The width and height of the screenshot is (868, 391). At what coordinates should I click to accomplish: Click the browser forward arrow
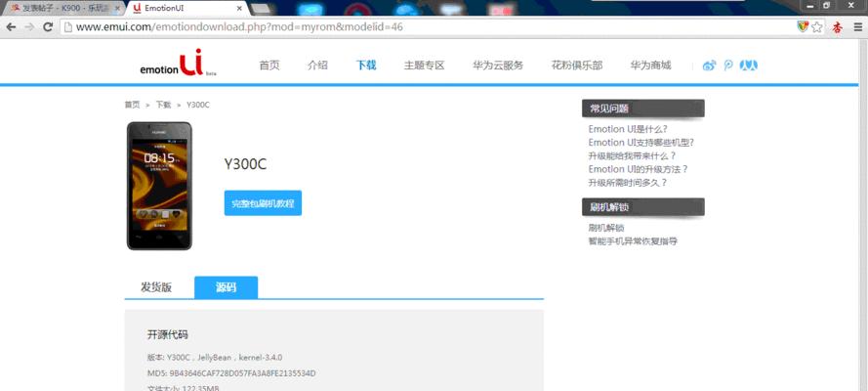(x=29, y=26)
